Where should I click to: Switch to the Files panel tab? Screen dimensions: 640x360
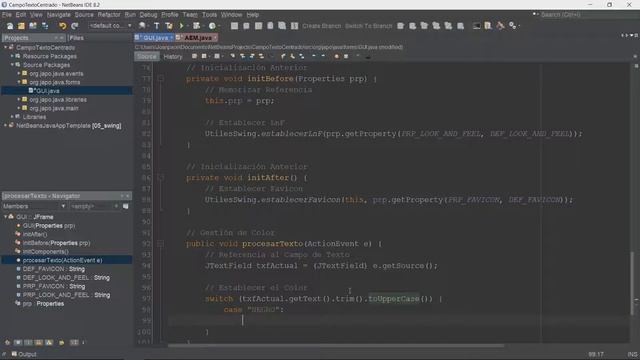pos(76,38)
